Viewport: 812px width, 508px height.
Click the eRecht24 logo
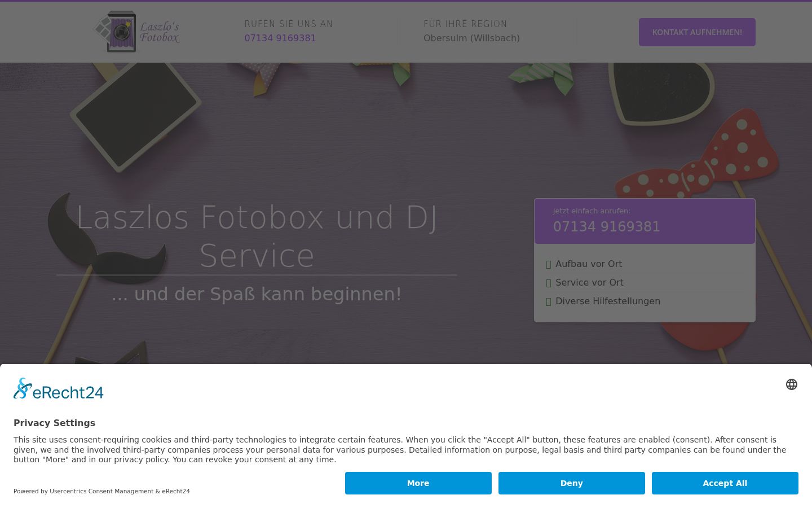[x=59, y=388]
